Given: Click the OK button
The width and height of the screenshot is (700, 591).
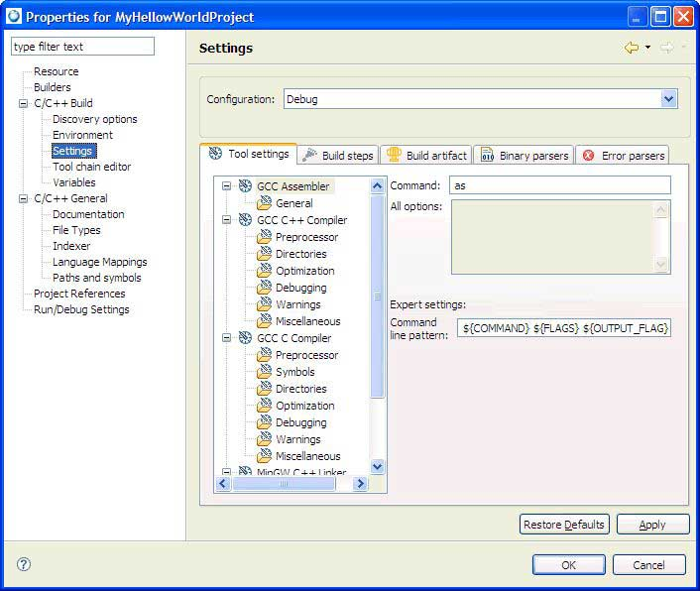Looking at the screenshot, I should [568, 564].
